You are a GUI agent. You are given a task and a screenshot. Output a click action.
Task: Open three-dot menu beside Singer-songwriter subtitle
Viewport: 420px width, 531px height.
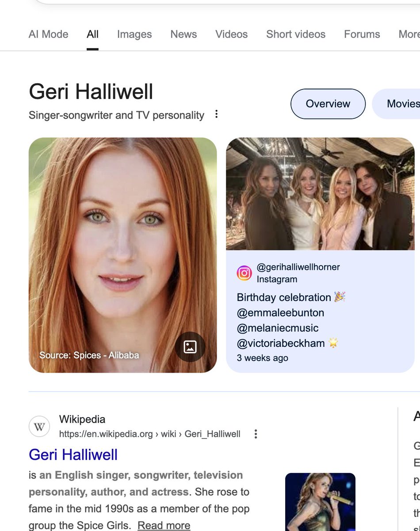point(216,114)
